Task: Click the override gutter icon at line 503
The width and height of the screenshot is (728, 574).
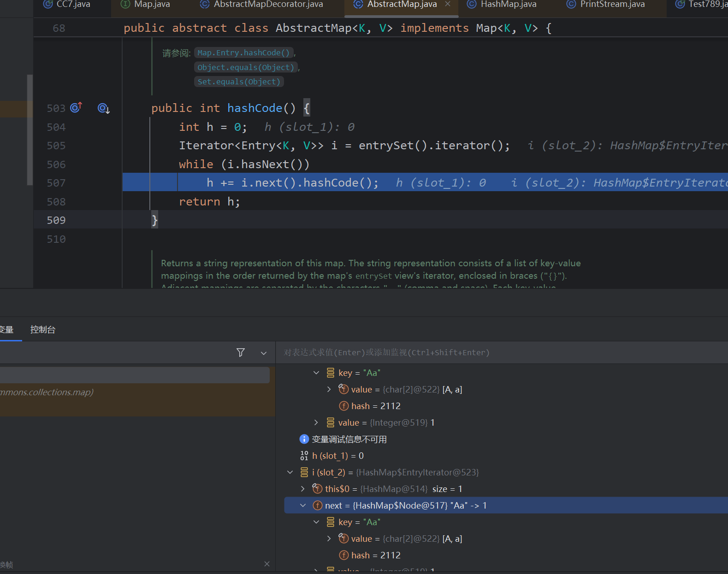Action: pyautogui.click(x=76, y=108)
